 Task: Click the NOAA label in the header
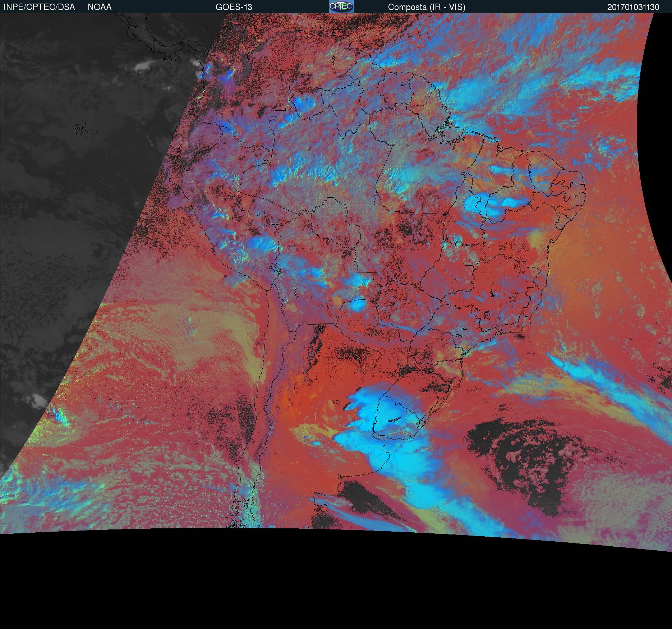[x=100, y=7]
